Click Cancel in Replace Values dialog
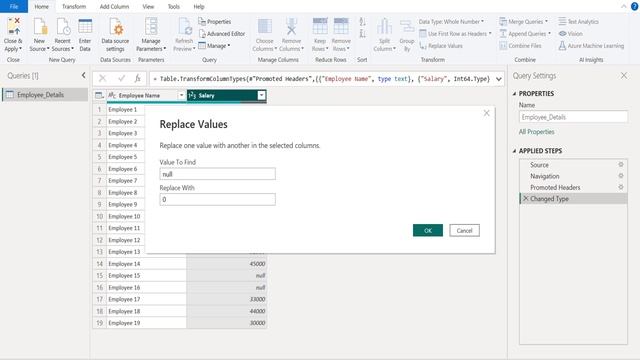The width and height of the screenshot is (640, 360). coord(464,230)
